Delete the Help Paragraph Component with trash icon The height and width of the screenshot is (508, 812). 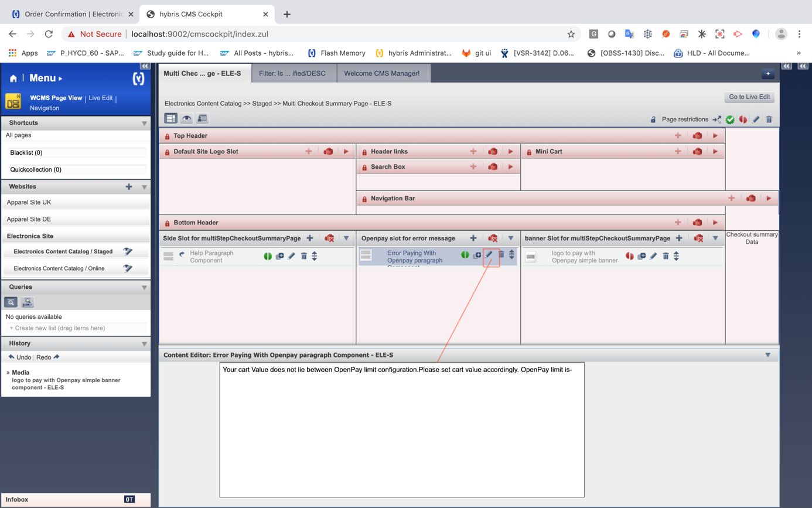tap(303, 256)
